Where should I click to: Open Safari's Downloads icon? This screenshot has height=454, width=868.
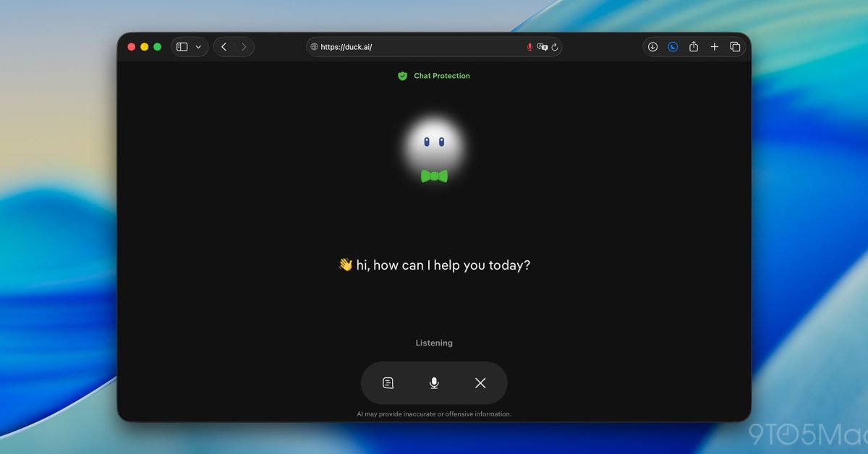(x=652, y=46)
